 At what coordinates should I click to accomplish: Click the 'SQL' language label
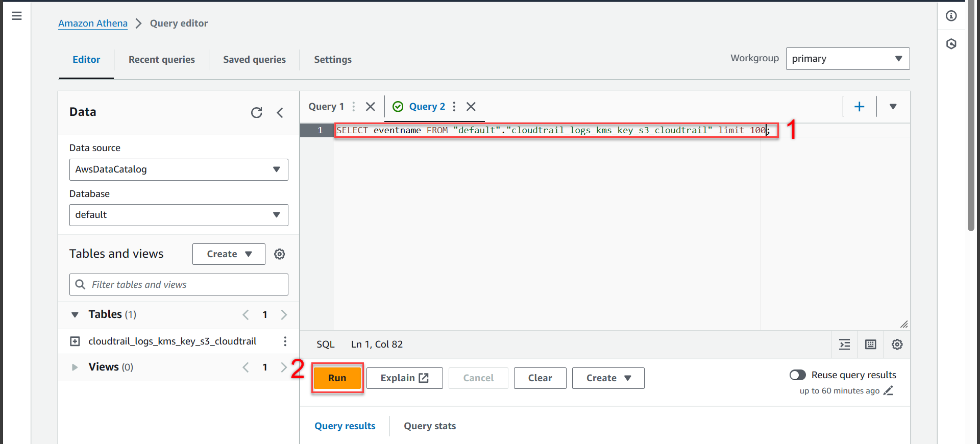[x=326, y=344]
